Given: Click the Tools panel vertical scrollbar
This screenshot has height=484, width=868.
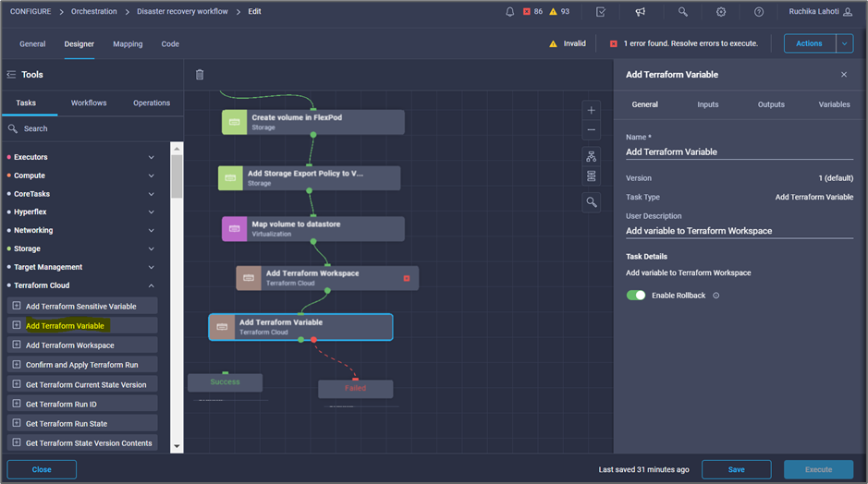Looking at the screenshot, I should point(177,175).
